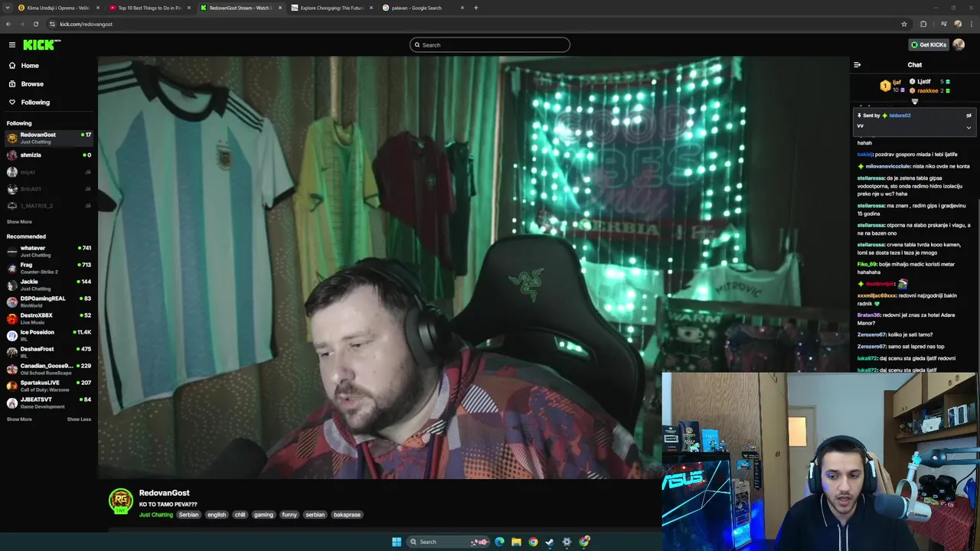This screenshot has width=980, height=551.
Task: Open whatever channel in Recommended
Action: click(49, 251)
